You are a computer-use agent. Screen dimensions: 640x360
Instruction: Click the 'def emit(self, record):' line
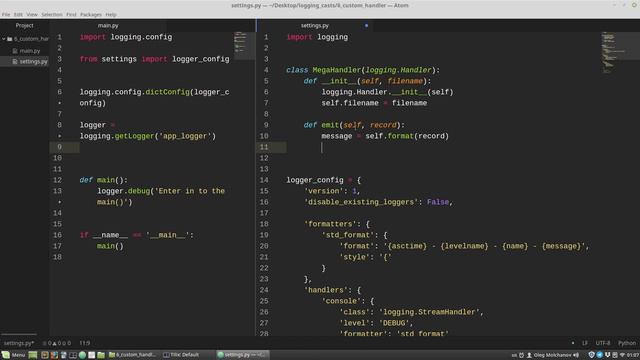(354, 125)
